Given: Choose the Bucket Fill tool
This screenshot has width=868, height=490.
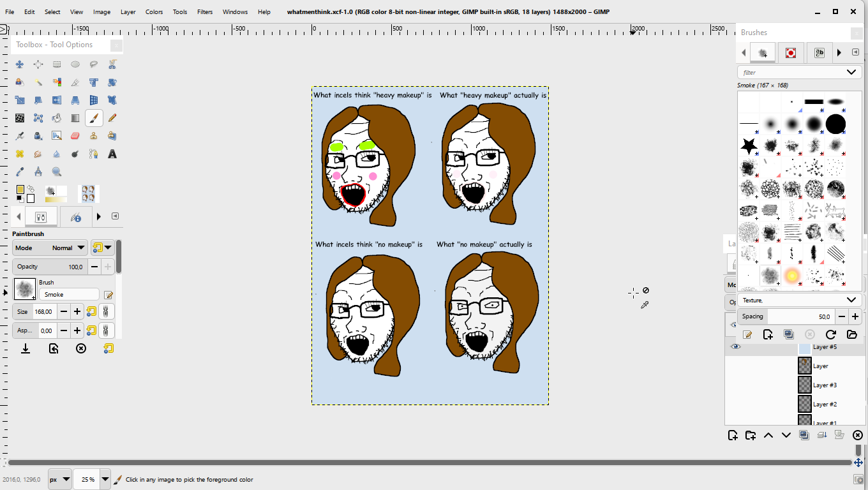Looking at the screenshot, I should pos(57,118).
